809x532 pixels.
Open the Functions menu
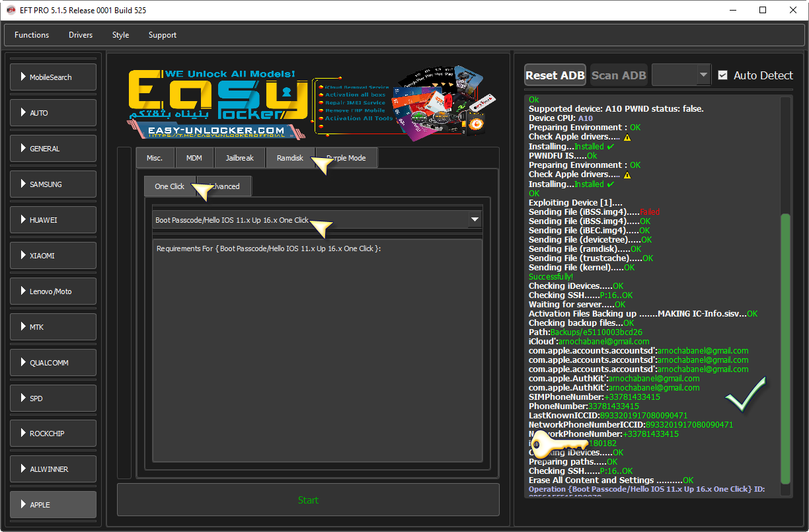click(32, 35)
